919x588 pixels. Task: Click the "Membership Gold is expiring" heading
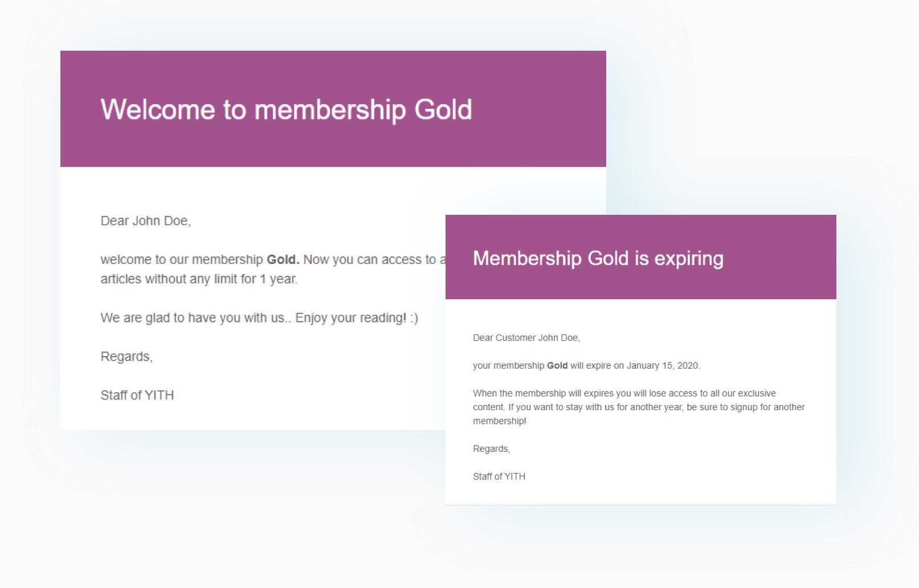point(598,258)
